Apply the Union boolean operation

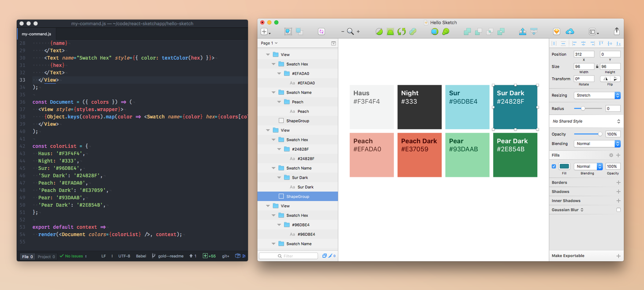(x=467, y=32)
